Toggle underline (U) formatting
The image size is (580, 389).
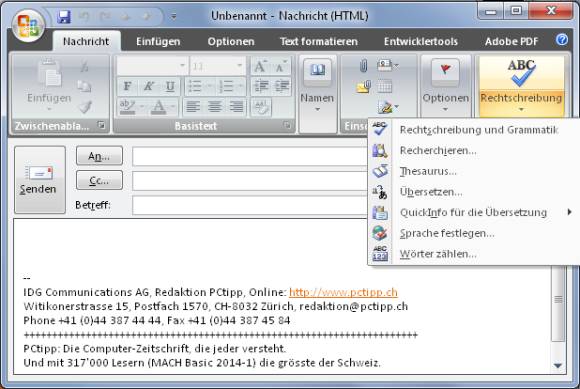coord(170,87)
